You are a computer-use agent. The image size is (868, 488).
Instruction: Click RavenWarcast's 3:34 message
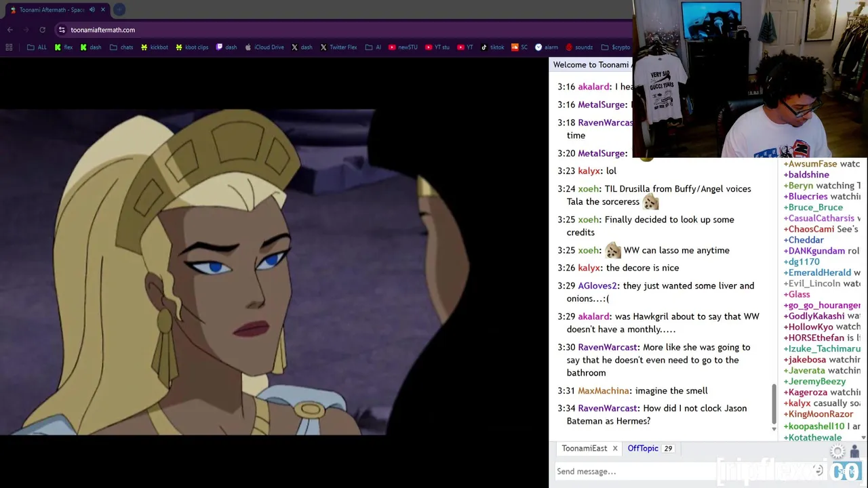pos(656,415)
